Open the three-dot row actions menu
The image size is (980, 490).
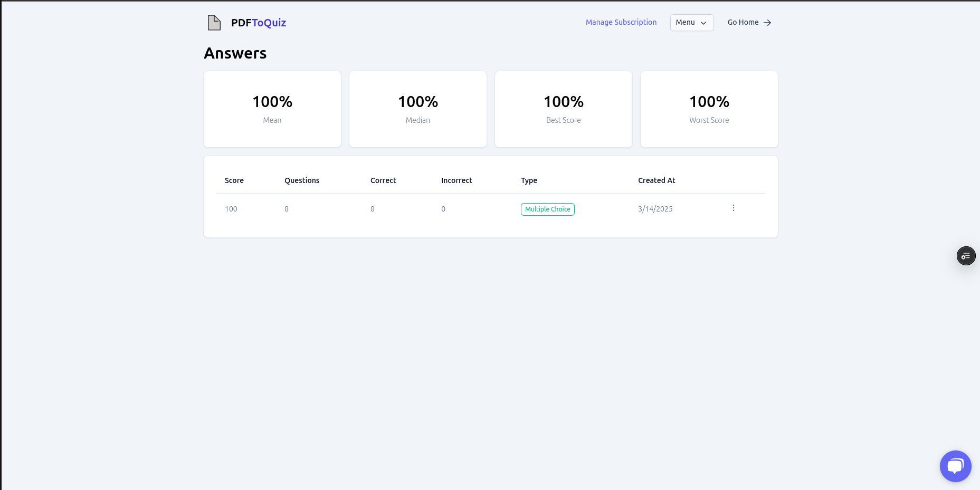(x=733, y=208)
